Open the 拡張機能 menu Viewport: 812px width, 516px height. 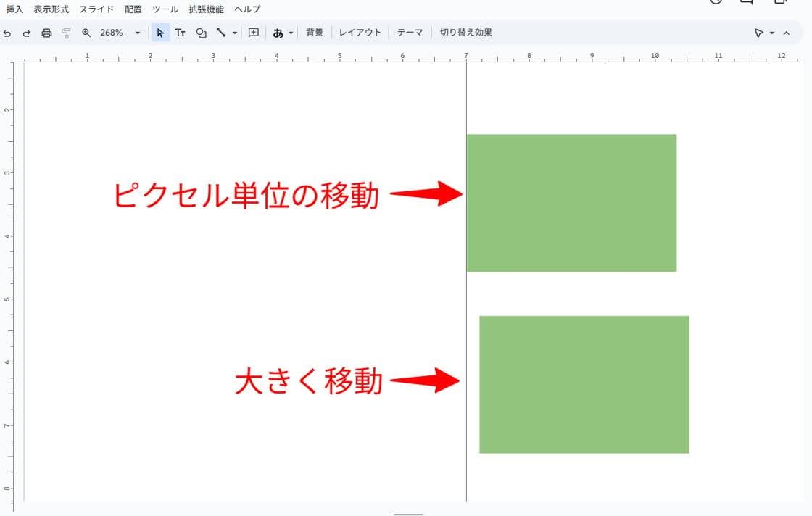click(206, 9)
